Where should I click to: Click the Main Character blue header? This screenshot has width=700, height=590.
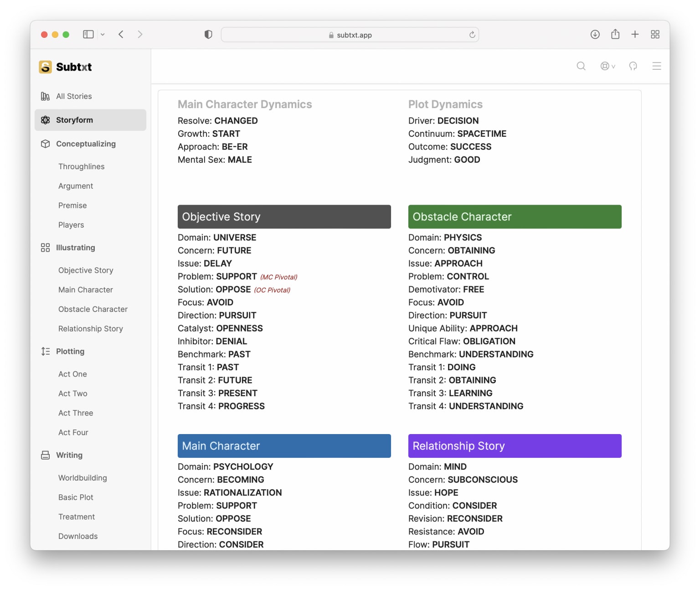click(284, 446)
